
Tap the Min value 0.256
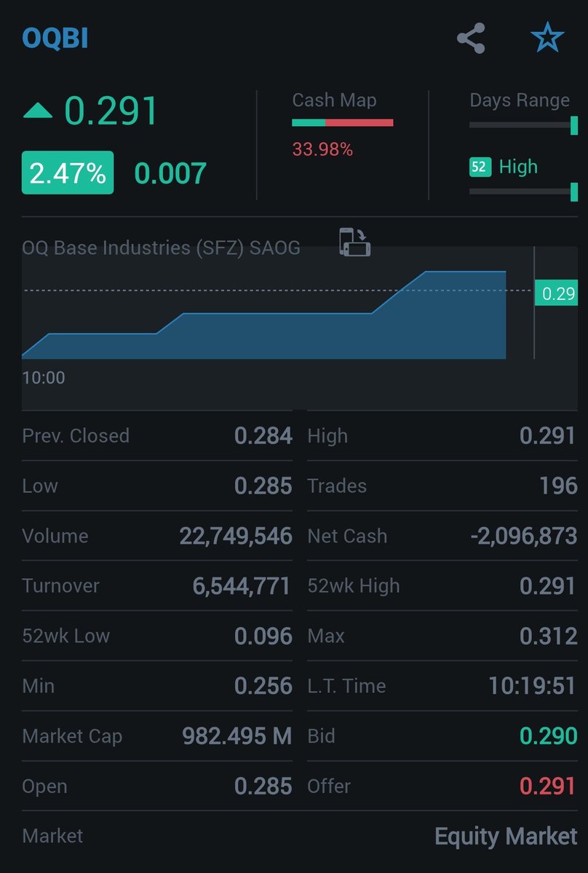point(263,686)
